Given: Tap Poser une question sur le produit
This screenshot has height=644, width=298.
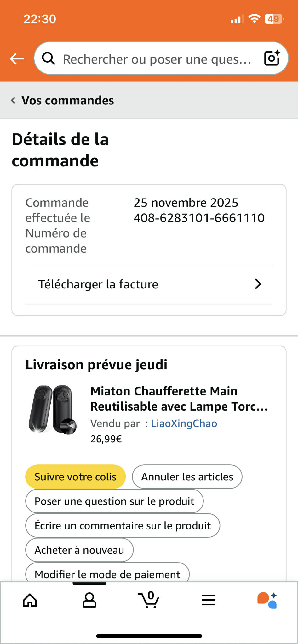Looking at the screenshot, I should (114, 501).
